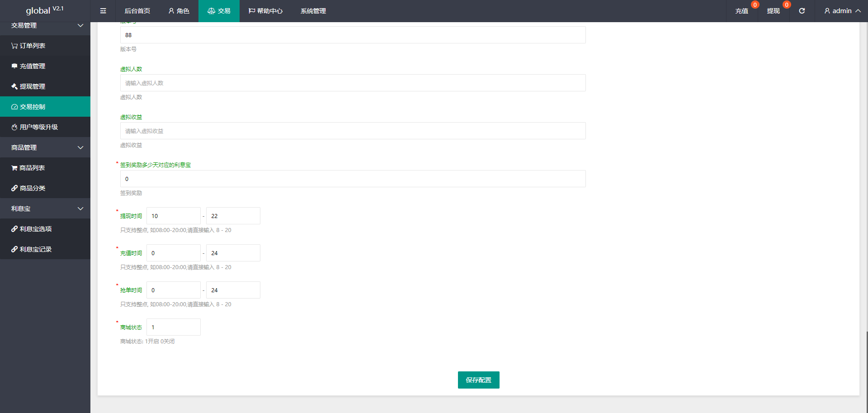Open 利息宝选项 from the sidebar
868x413 pixels.
pos(45,229)
